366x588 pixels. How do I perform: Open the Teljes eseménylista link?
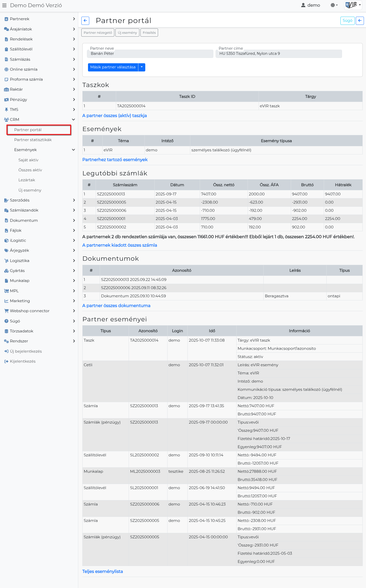coord(103,572)
